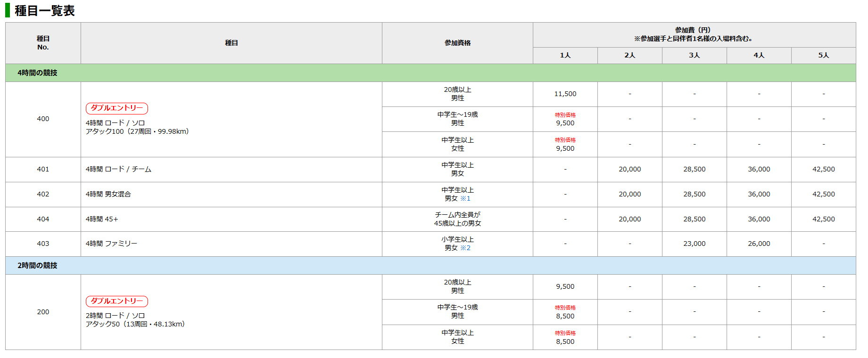The image size is (868, 358).
Task: Click the 4時間 ファミリー event name
Action: tap(111, 244)
